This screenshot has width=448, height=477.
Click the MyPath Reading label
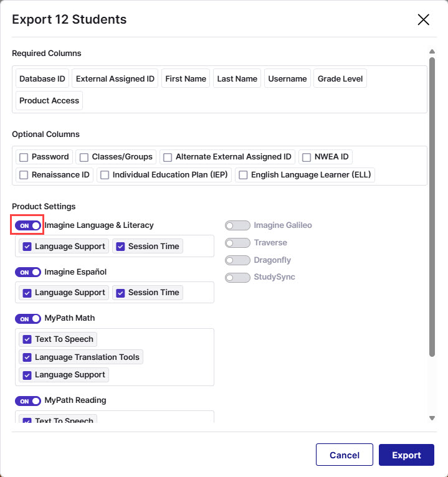tap(75, 400)
